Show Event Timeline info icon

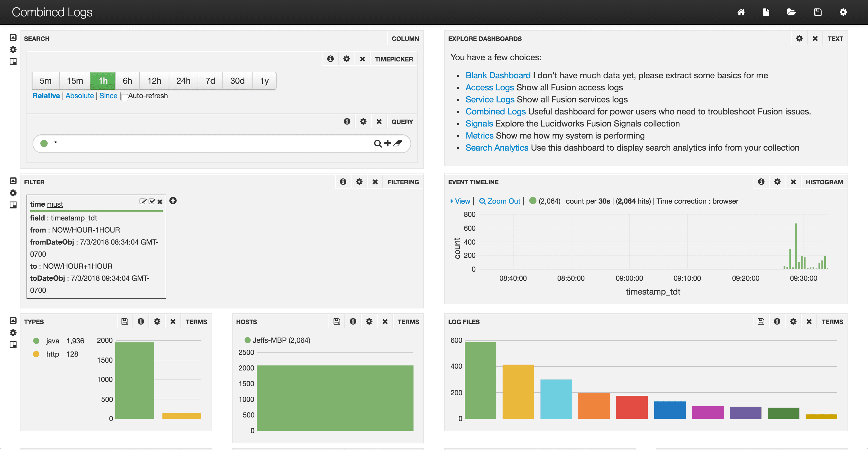tap(761, 182)
